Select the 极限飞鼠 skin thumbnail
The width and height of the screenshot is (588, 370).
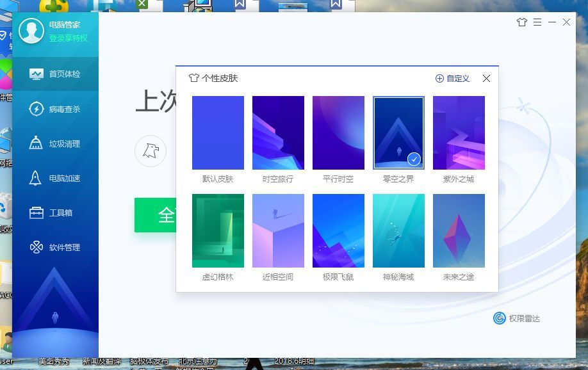pyautogui.click(x=338, y=230)
